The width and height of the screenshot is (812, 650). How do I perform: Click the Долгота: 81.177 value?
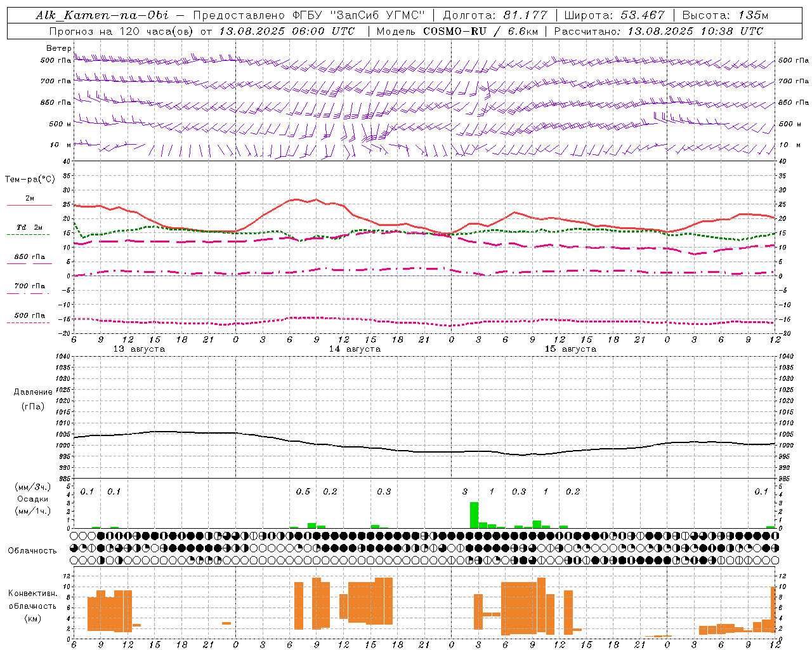[x=495, y=15]
